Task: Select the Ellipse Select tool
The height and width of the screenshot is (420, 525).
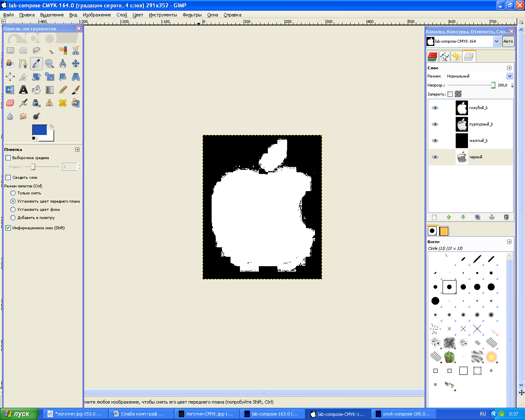Action: pyautogui.click(x=23, y=50)
